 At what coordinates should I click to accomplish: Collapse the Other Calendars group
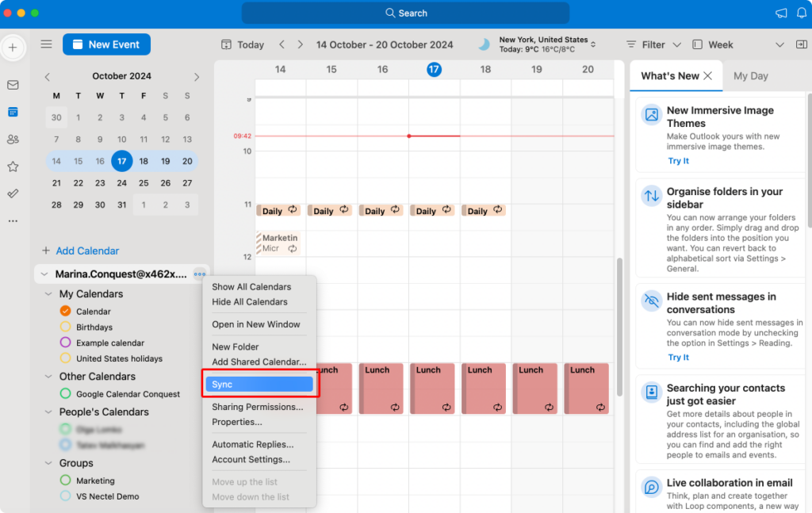coord(48,377)
